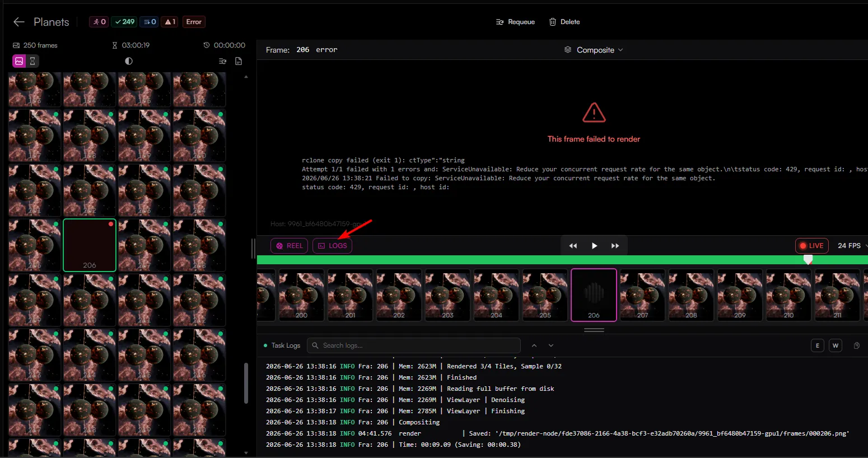This screenshot has height=458, width=868.
Task: Switch to hourglass render-time view mode
Action: [32, 61]
